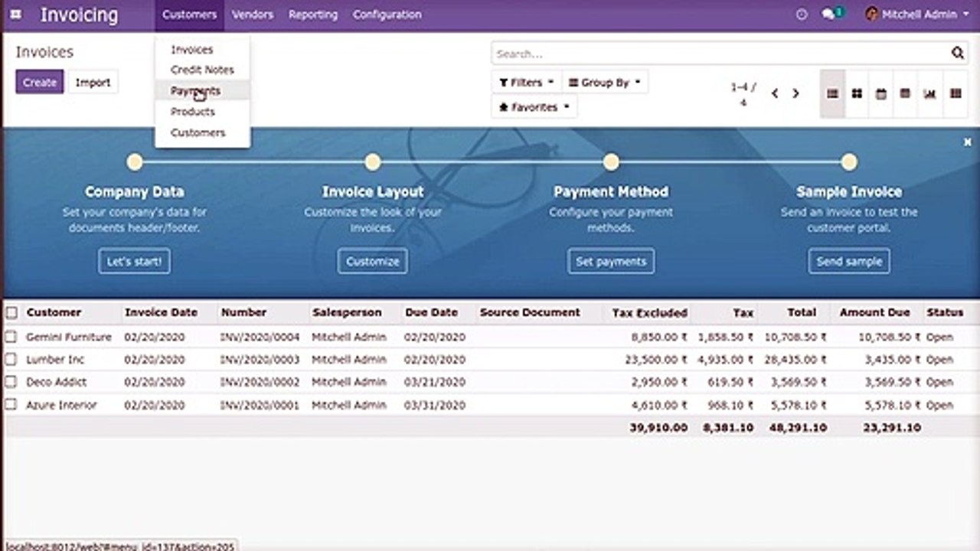Click the Gemini Furniture customer cell
This screenshot has height=551, width=980.
coord(69,337)
